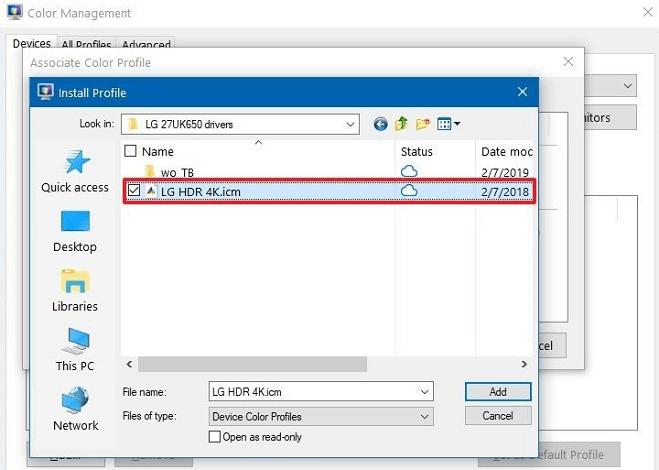The width and height of the screenshot is (659, 470).
Task: Create a new folder icon
Action: 423,124
